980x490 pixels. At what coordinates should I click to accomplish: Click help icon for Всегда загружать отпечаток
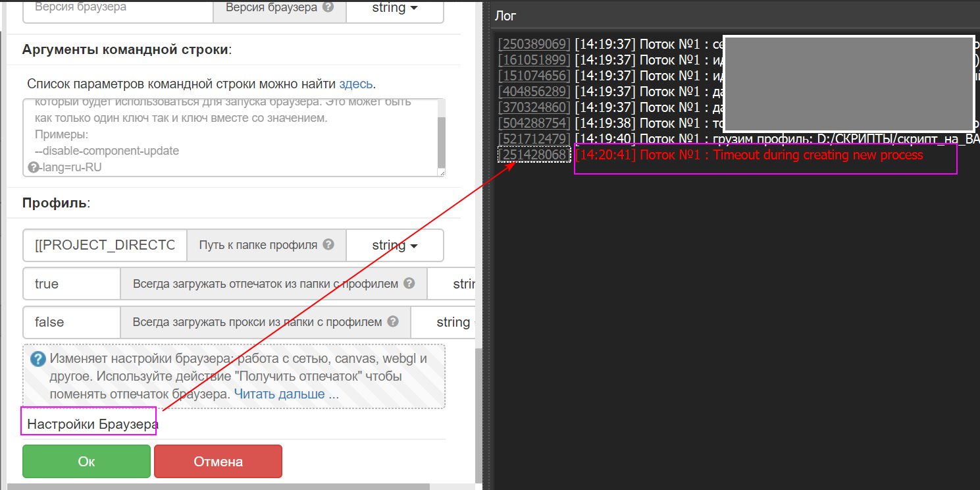coord(409,283)
